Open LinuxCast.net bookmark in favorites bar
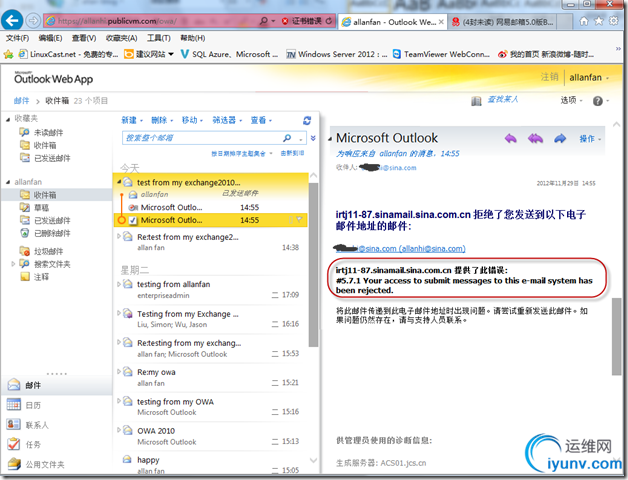Image resolution: width=628 pixels, height=480 pixels. point(68,54)
